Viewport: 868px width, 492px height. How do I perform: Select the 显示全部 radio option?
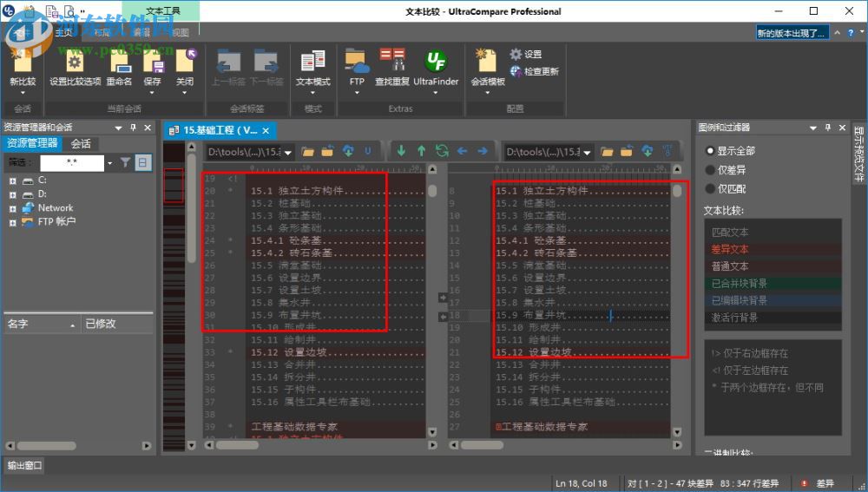pyautogui.click(x=710, y=150)
